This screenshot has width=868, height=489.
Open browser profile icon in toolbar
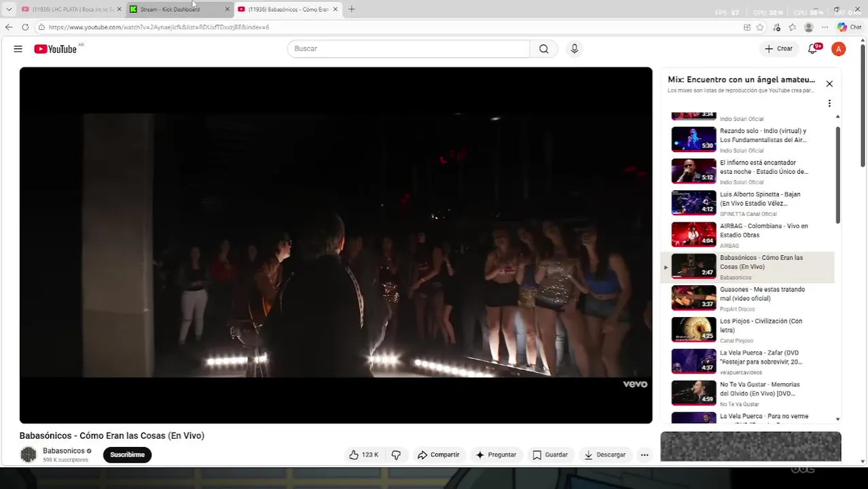[809, 27]
